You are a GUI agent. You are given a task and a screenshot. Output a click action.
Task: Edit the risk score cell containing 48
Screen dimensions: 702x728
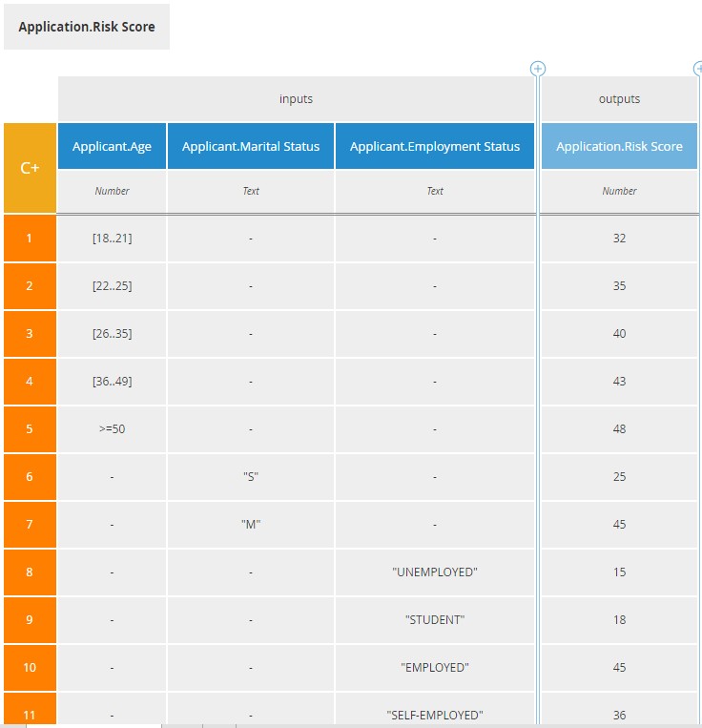coord(619,429)
